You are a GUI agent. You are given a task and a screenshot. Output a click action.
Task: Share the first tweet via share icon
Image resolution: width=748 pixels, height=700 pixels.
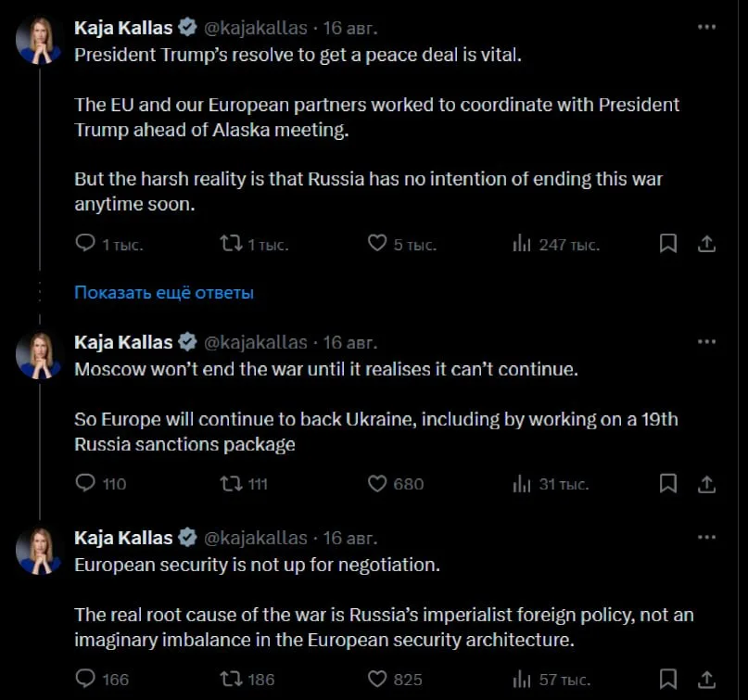tap(706, 244)
